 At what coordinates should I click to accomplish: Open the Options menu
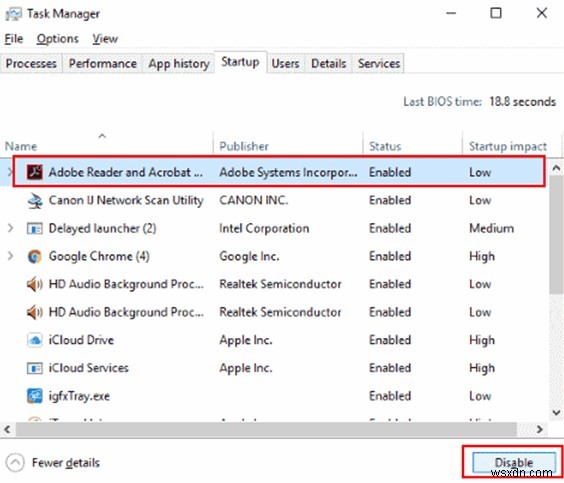[x=58, y=39]
